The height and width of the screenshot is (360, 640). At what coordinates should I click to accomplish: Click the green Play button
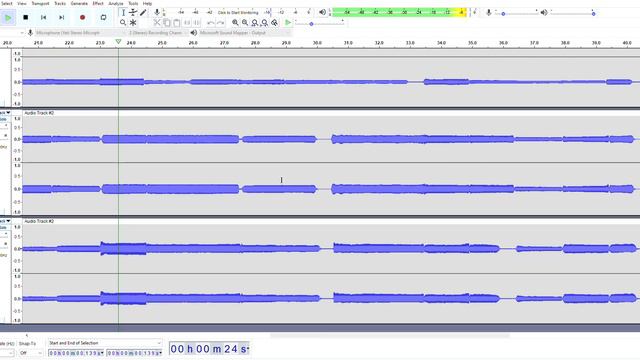pyautogui.click(x=8, y=18)
